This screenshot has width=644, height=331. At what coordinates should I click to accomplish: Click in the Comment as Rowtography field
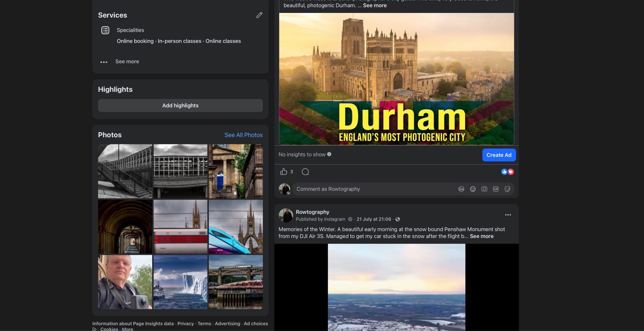[374, 189]
